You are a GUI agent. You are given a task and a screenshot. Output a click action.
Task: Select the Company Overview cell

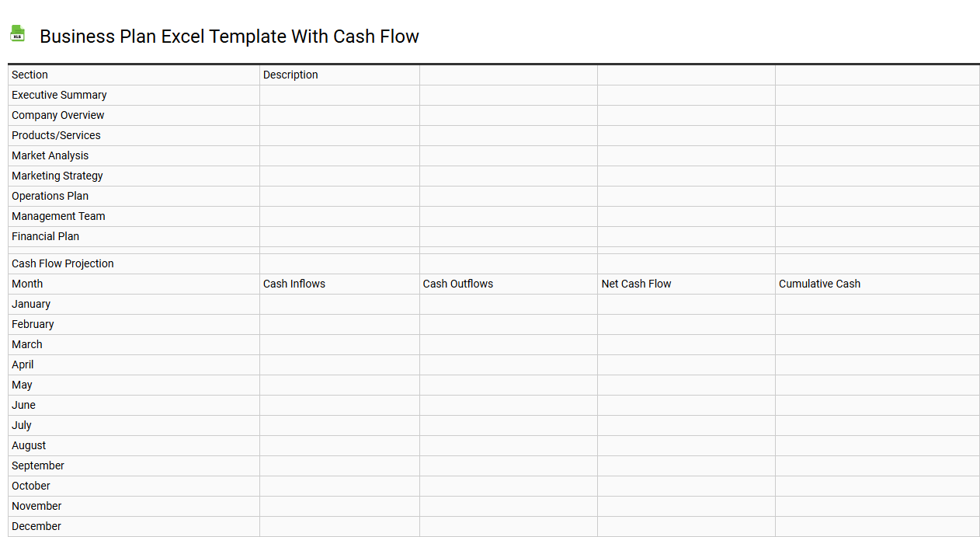point(57,115)
